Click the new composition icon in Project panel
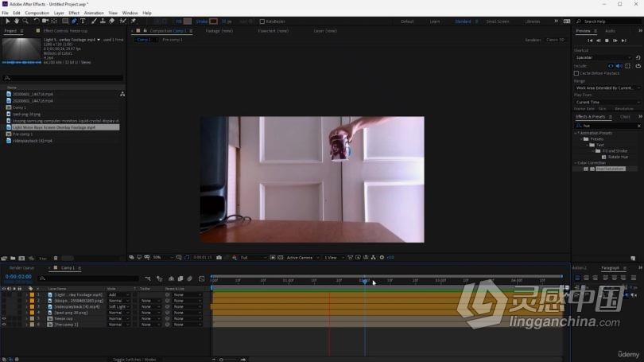This screenshot has width=644, height=362. pyautogui.click(x=21, y=259)
